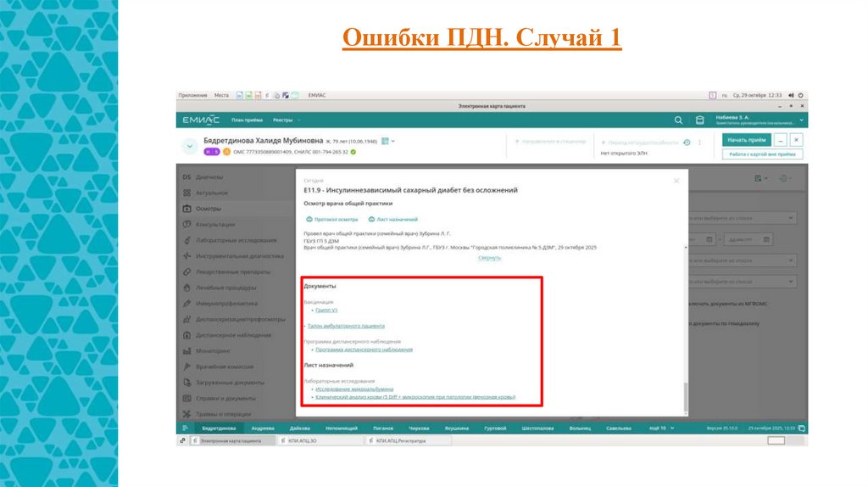The image size is (868, 487).
Task: Open Загруженные документы in the sidebar
Action: tap(230, 383)
